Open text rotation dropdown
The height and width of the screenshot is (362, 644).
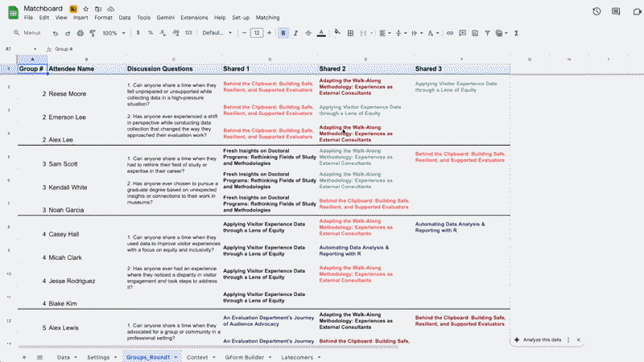[433, 33]
